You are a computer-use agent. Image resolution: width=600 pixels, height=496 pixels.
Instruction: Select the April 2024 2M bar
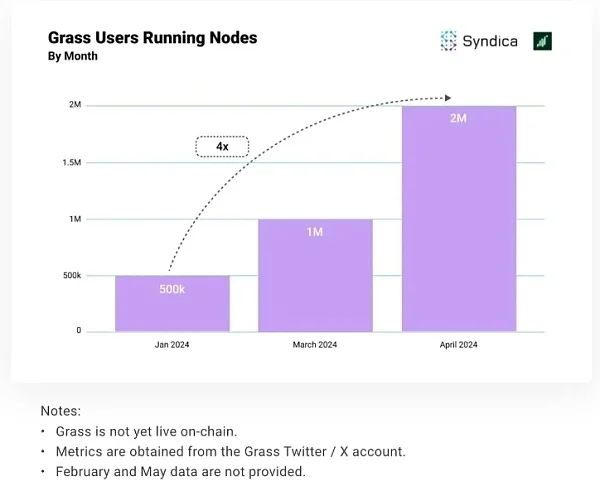pos(459,219)
